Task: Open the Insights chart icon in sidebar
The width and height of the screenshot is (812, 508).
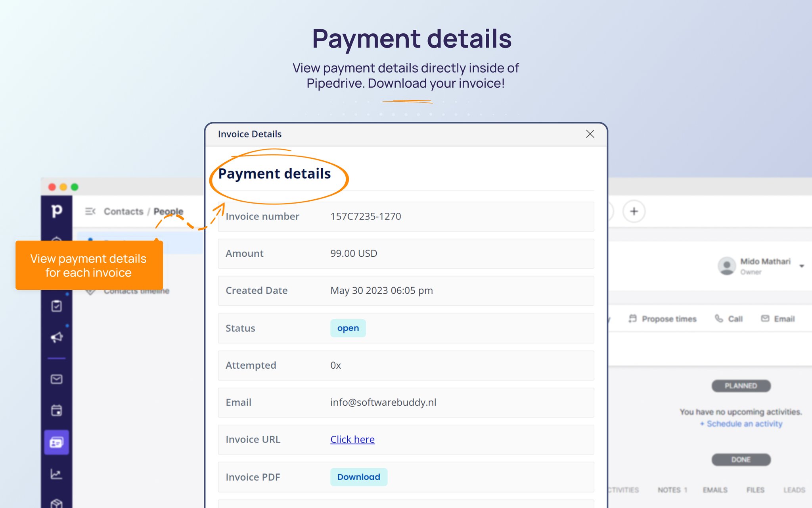Action: [57, 474]
